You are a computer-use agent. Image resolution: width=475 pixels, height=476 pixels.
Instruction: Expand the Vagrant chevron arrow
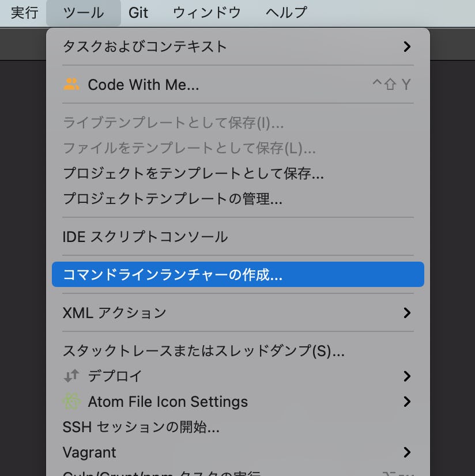coord(407,452)
